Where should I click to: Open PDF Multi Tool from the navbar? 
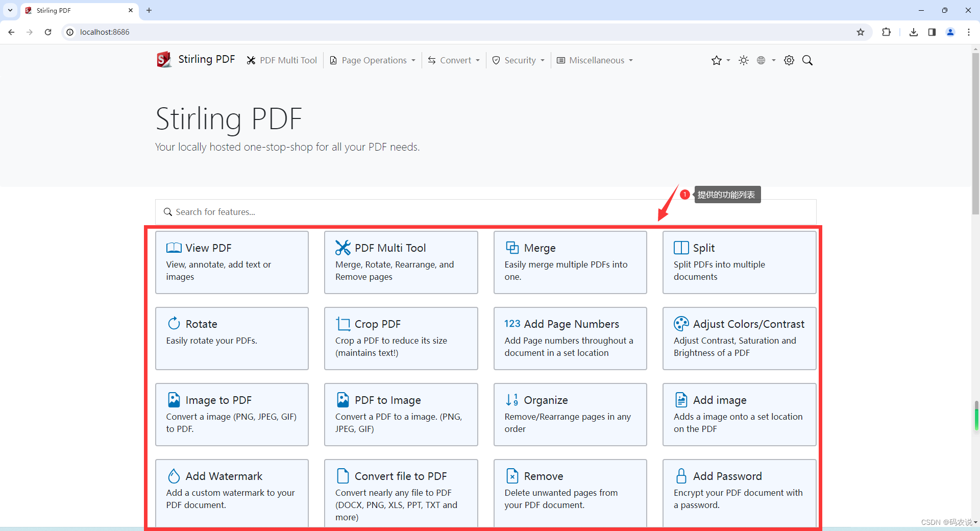coord(282,60)
